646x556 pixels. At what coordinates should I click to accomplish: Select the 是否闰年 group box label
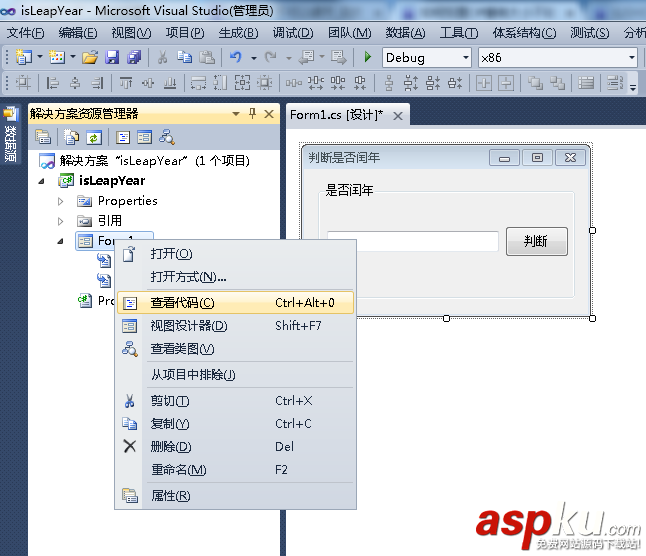(x=349, y=190)
